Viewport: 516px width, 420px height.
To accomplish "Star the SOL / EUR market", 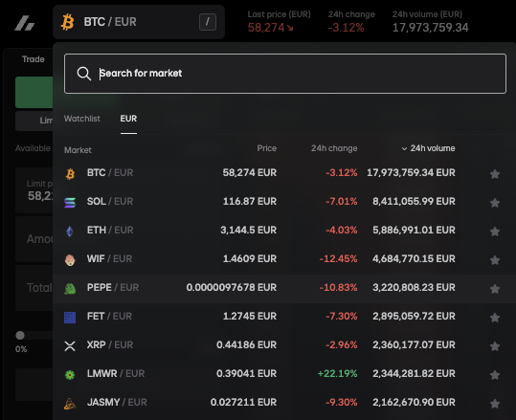I will point(495,203).
